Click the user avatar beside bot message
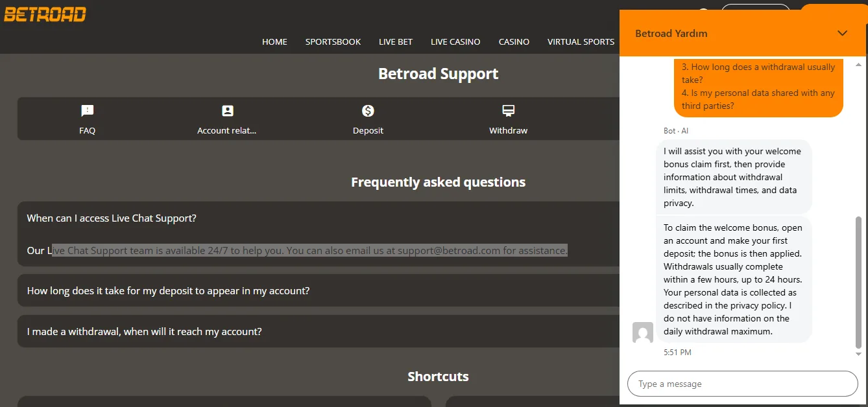Screen dimensions: 868x407 click(643, 332)
